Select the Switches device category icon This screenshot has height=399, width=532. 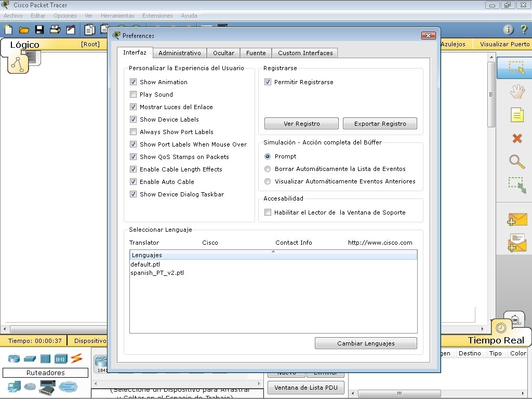[30, 358]
